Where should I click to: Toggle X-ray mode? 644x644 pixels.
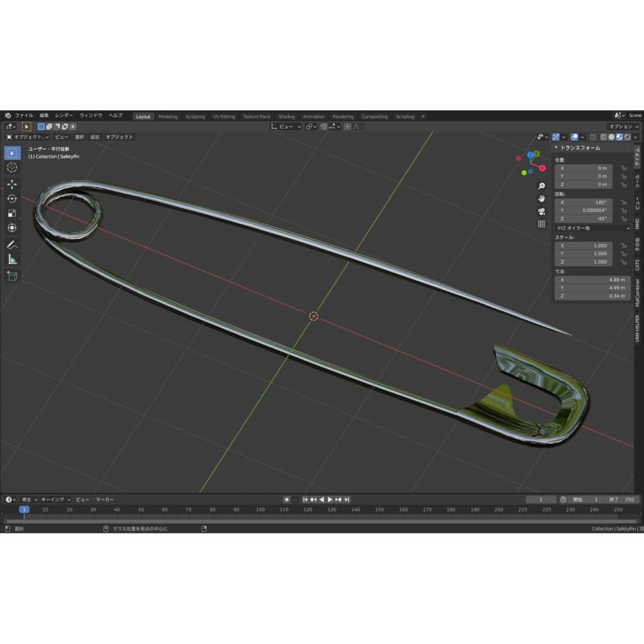pos(592,137)
